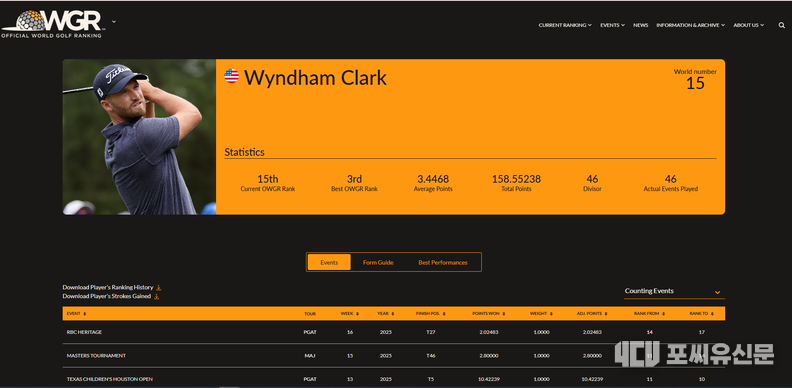The height and width of the screenshot is (388, 792).
Task: Open the News link
Action: pos(640,25)
